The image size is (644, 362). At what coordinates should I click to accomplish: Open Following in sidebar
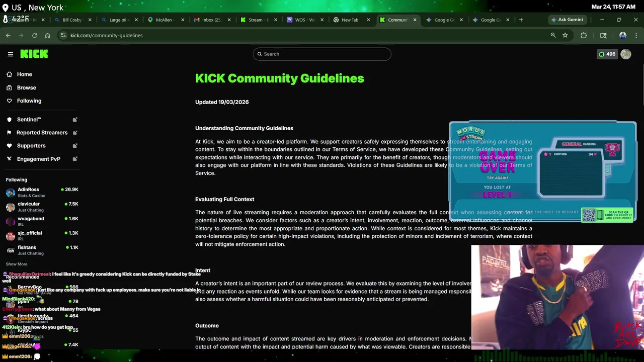tap(29, 101)
